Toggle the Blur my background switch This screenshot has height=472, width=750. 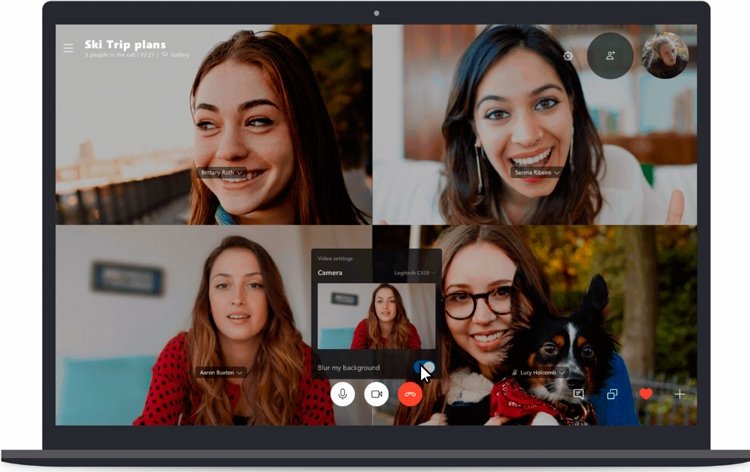coord(424,367)
